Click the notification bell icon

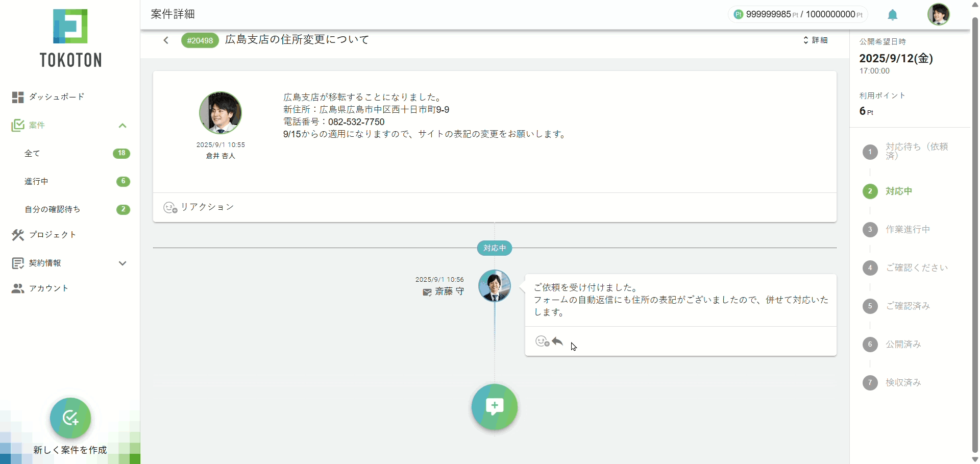[x=892, y=15]
